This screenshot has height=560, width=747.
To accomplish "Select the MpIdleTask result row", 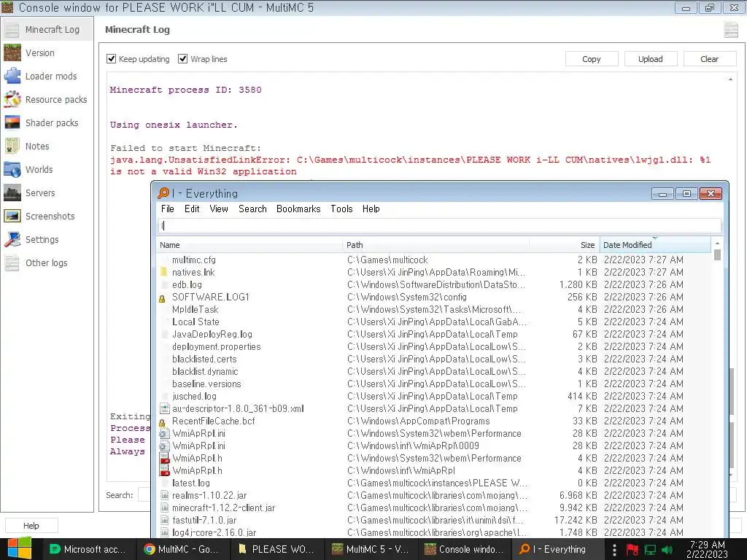I will coord(435,309).
